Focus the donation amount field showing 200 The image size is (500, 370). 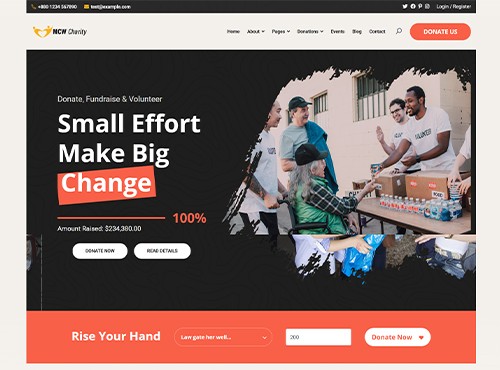click(318, 337)
